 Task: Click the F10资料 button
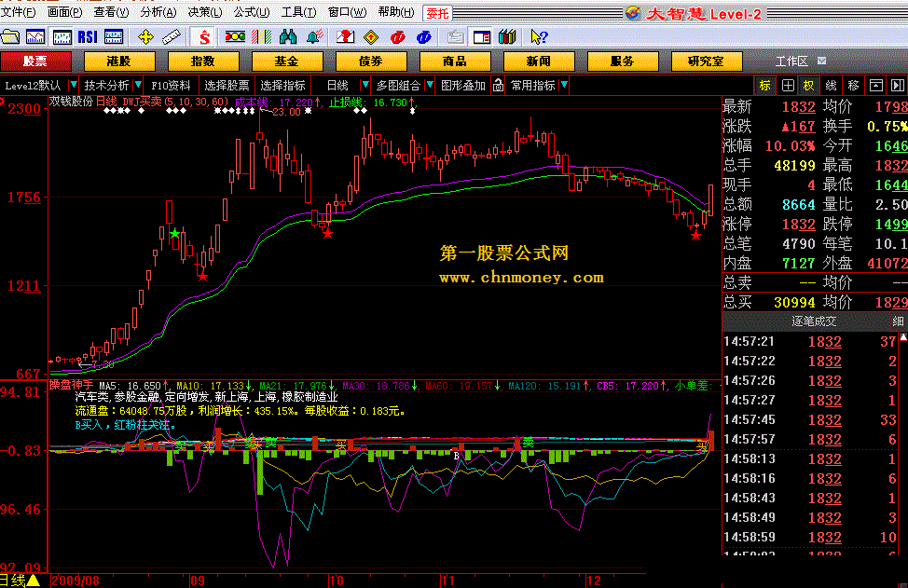click(171, 86)
